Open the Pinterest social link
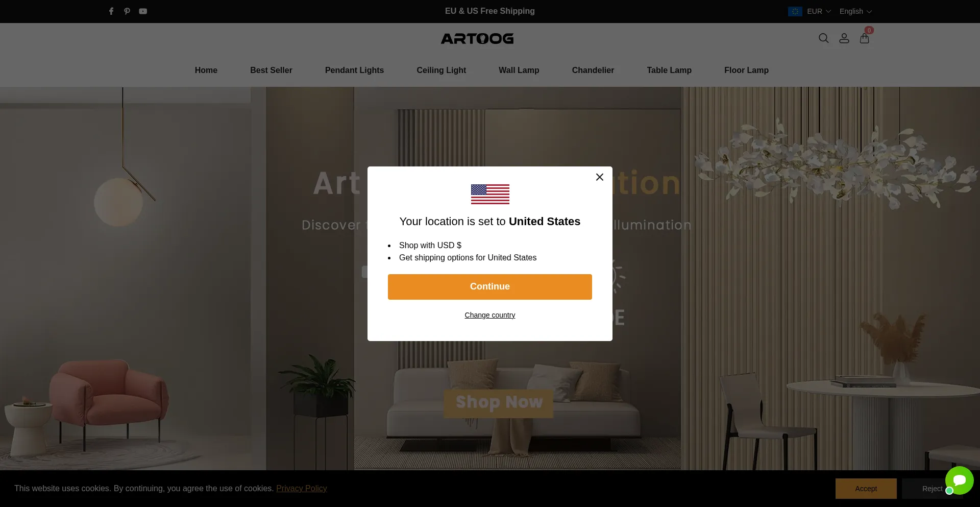The image size is (980, 507). (x=127, y=11)
